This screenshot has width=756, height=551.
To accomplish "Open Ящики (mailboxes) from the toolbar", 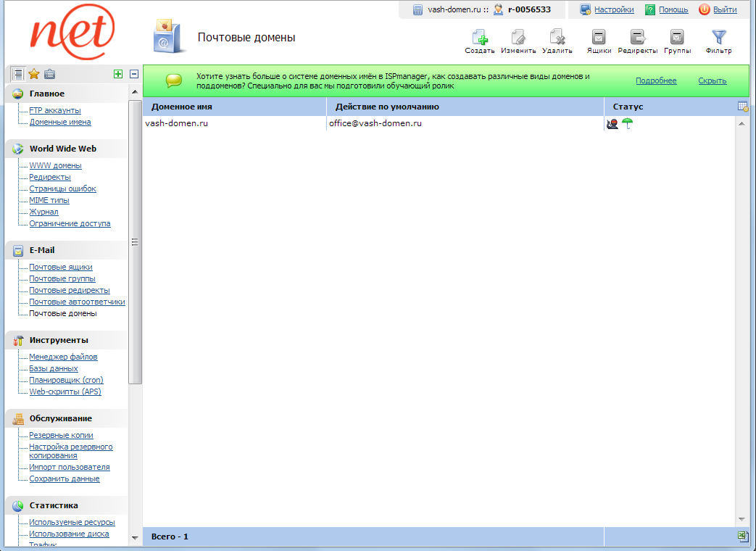I will [x=599, y=38].
